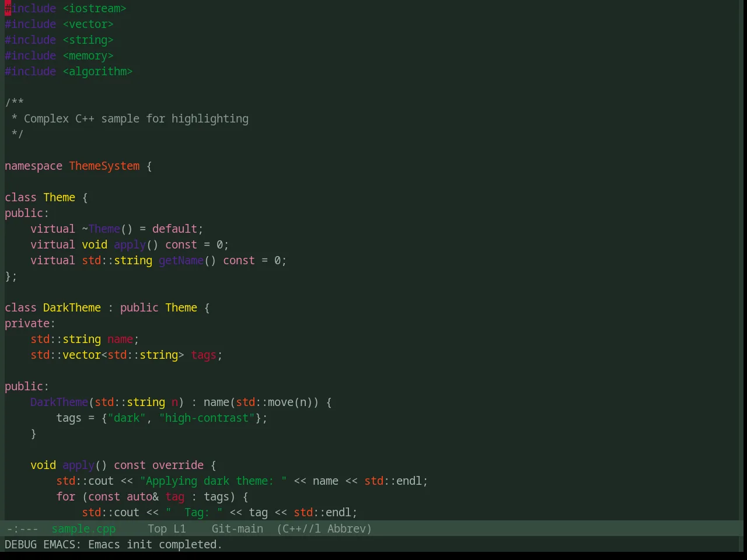Screen dimensions: 747x560
Task: Click the Top position indicator in mode line
Action: (157, 528)
